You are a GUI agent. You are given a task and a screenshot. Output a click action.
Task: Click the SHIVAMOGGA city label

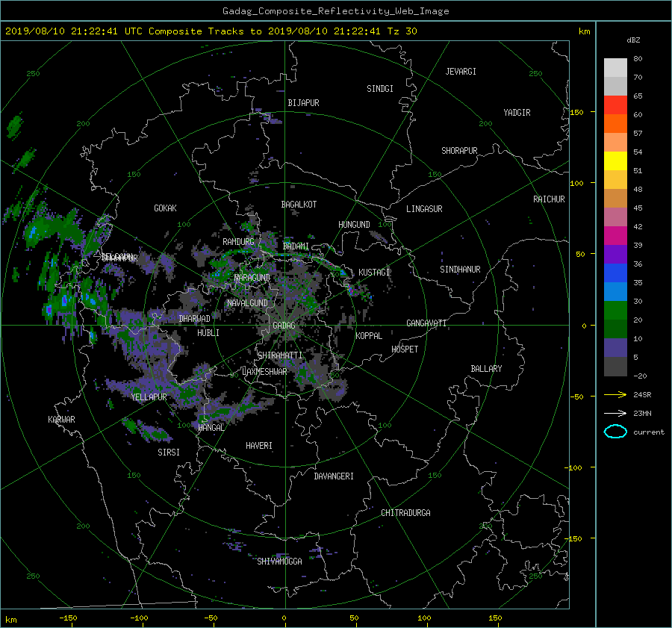pos(279,562)
